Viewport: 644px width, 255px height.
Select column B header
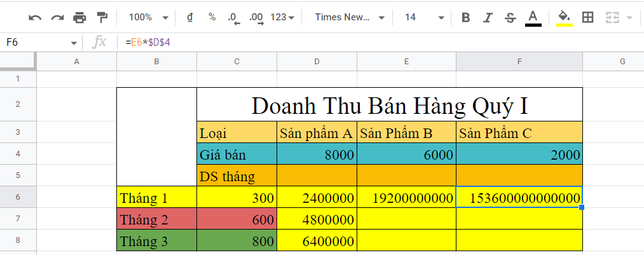pos(156,62)
